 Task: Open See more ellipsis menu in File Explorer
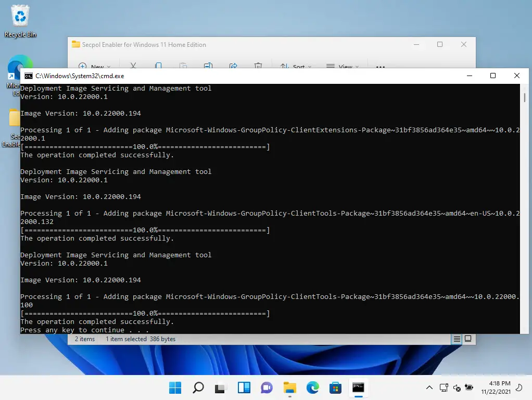[381, 66]
